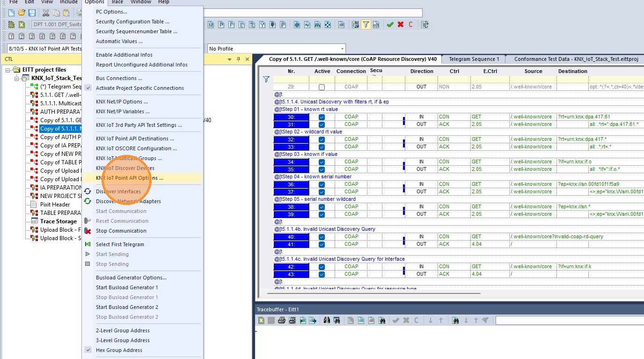Open Busload Generator Options
This screenshot has height=359, width=644.
click(x=131, y=278)
